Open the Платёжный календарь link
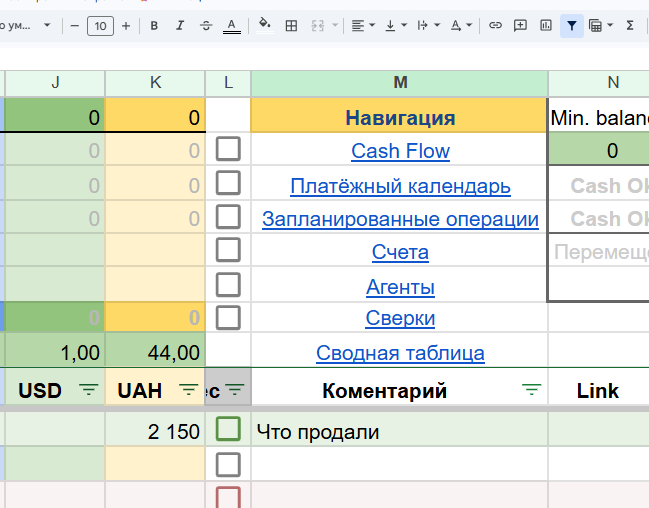Viewport: 649px width, 508px height. (400, 186)
